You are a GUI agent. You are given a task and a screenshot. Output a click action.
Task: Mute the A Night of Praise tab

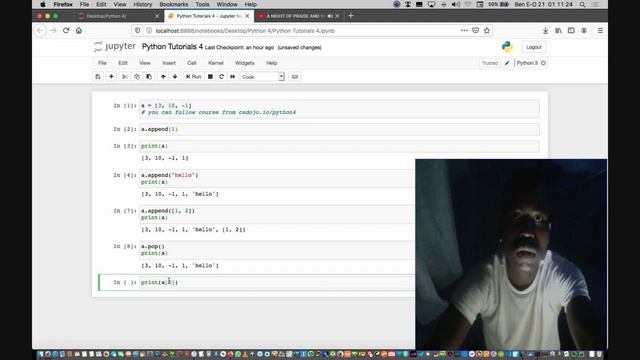coord(330,16)
